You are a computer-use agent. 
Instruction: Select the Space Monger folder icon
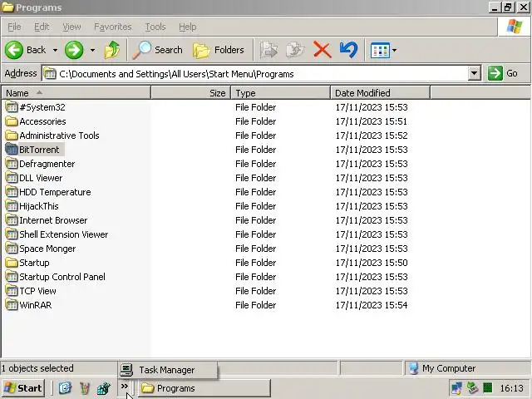(12, 249)
